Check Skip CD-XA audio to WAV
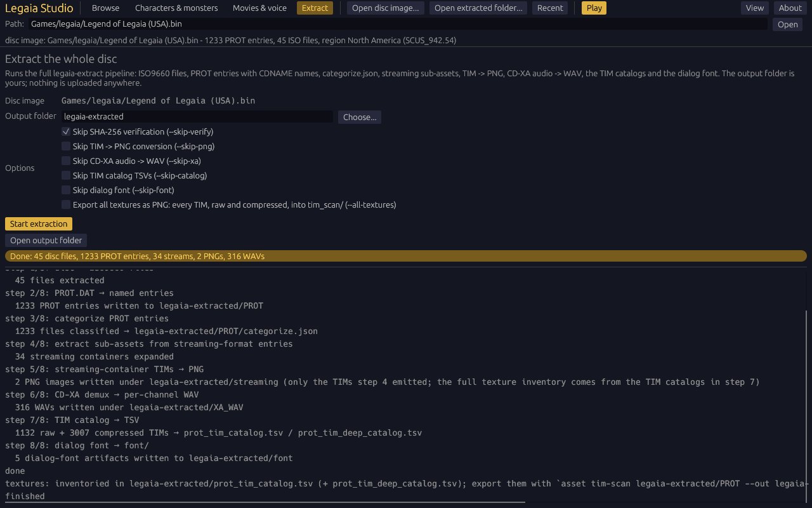Image resolution: width=812 pixels, height=508 pixels. 66,161
